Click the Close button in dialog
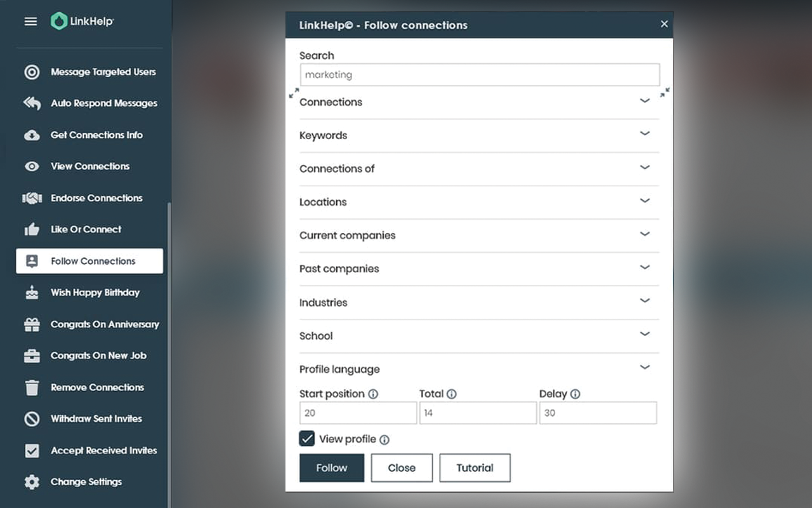 point(402,468)
